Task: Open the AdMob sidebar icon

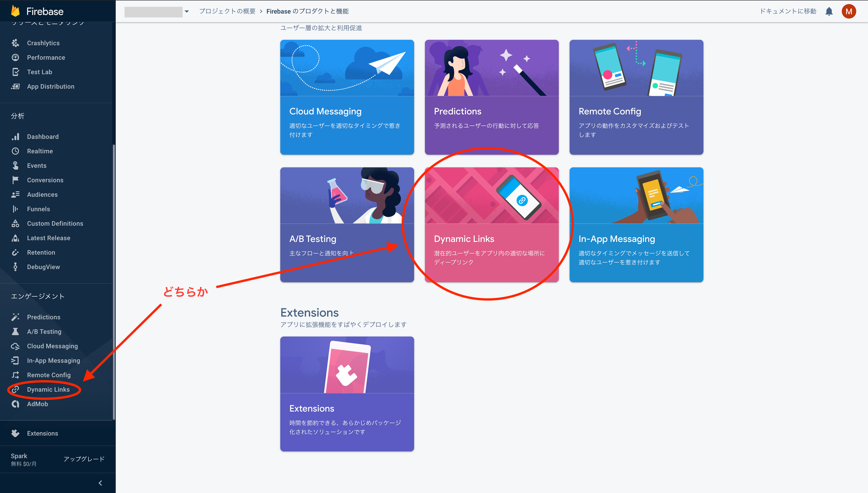Action: pyautogui.click(x=15, y=404)
